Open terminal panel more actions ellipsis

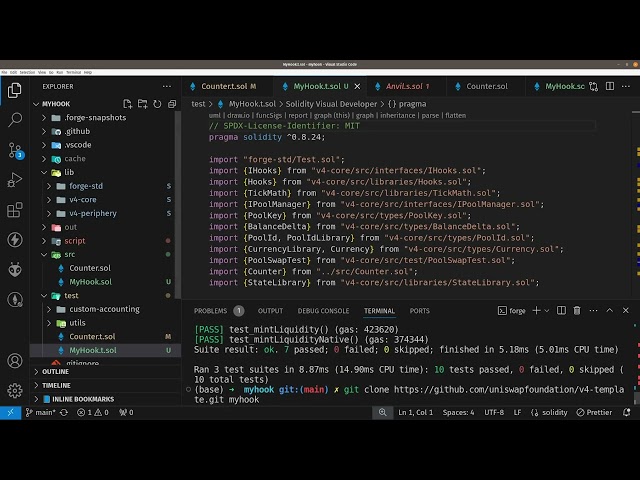click(593, 311)
